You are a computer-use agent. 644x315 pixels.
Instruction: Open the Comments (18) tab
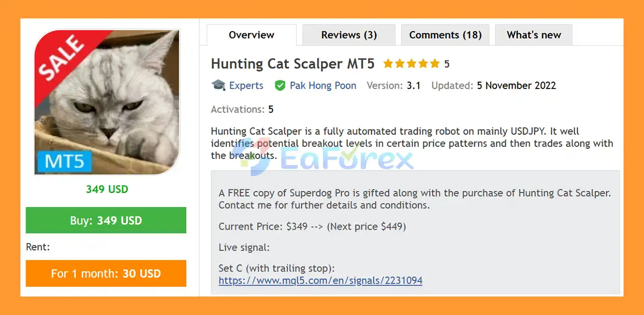(x=445, y=35)
